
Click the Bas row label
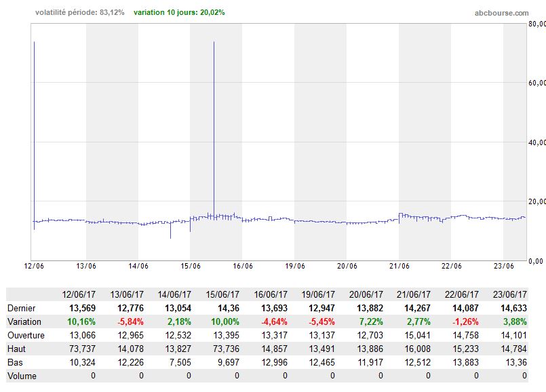point(15,362)
